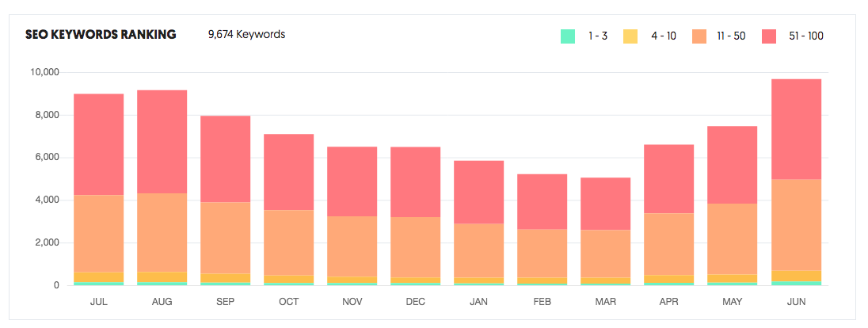868x328 pixels.
Task: Click the 10,000 y-axis value
Action: (x=44, y=73)
